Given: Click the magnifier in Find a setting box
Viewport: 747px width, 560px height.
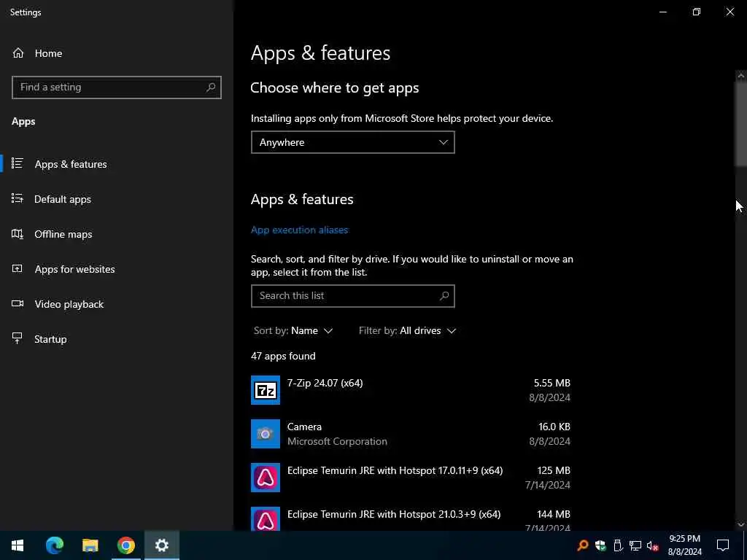Looking at the screenshot, I should tap(211, 87).
